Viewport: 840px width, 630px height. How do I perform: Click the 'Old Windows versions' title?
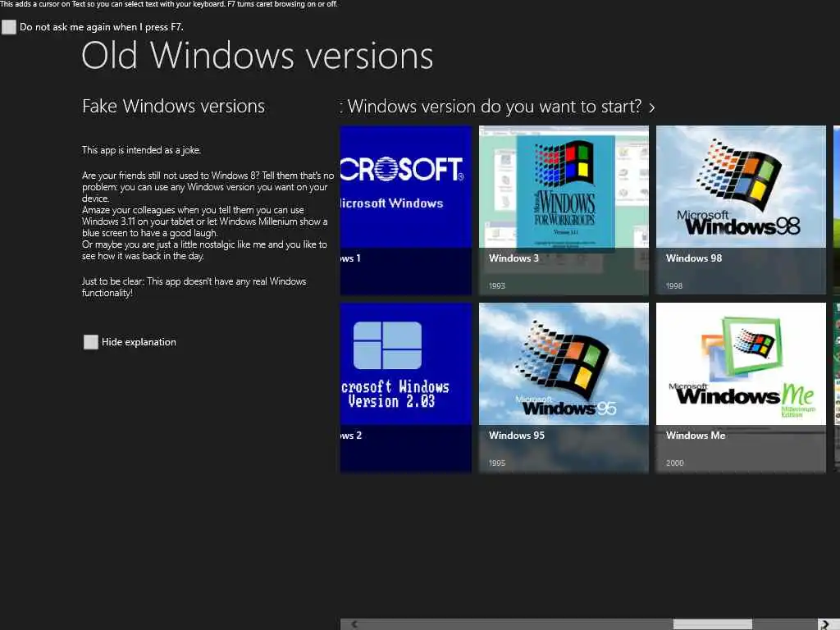point(257,55)
